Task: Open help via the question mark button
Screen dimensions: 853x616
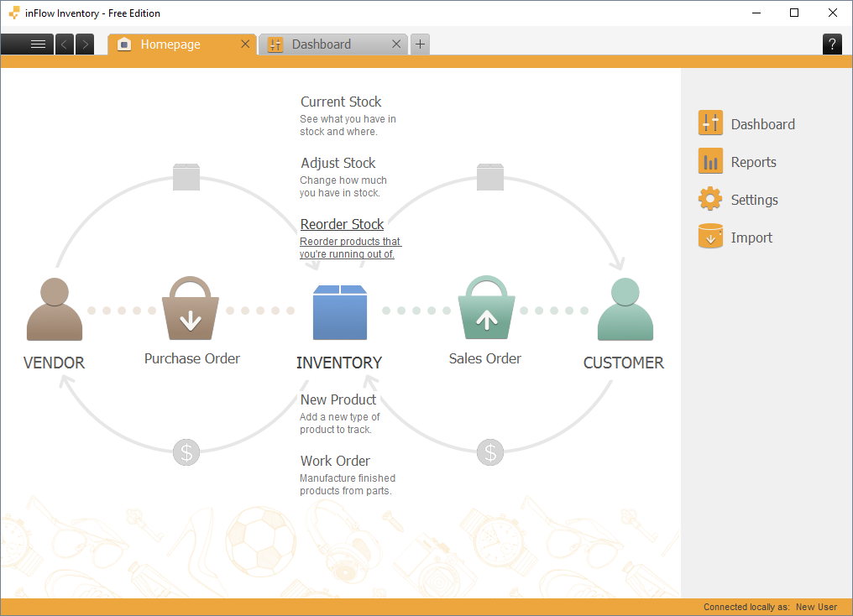Action: coord(832,44)
